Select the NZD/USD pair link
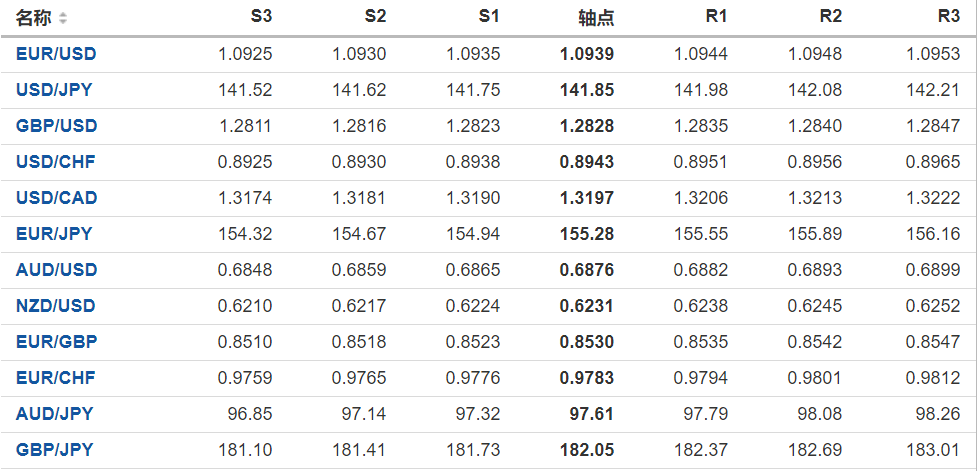 [x=56, y=306]
